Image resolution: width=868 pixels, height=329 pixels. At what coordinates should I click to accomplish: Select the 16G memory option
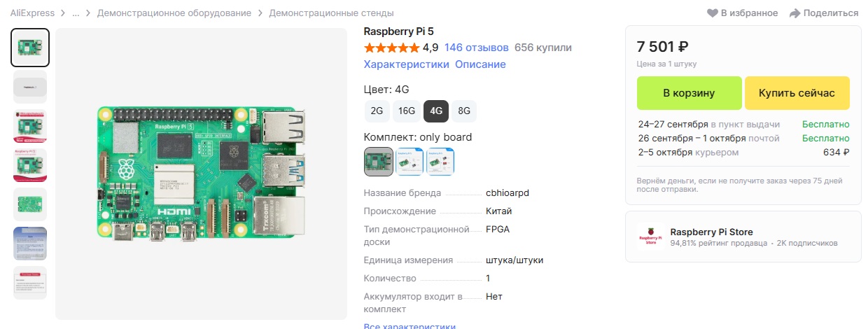(407, 111)
